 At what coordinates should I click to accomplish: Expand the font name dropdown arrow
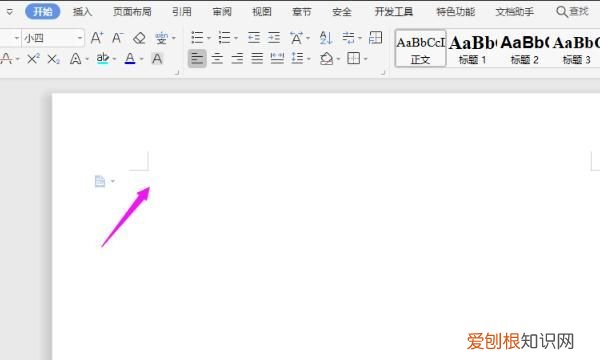point(16,38)
